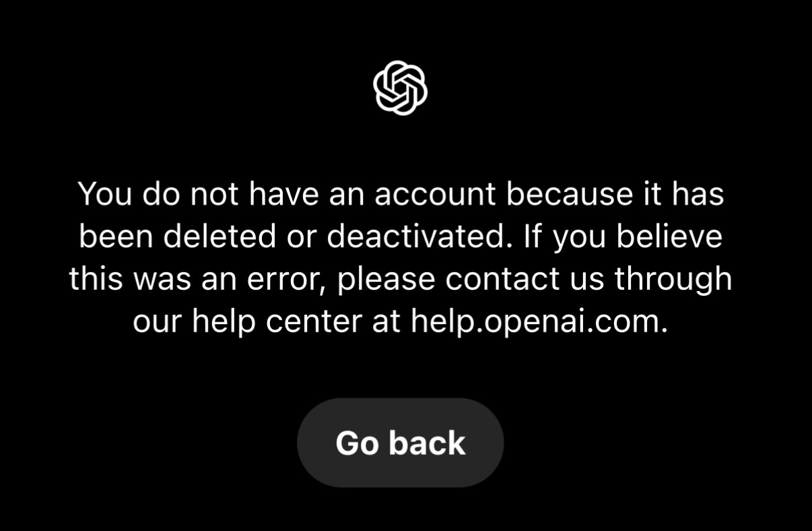Click the sentence starting 'You do not have'

401,216
